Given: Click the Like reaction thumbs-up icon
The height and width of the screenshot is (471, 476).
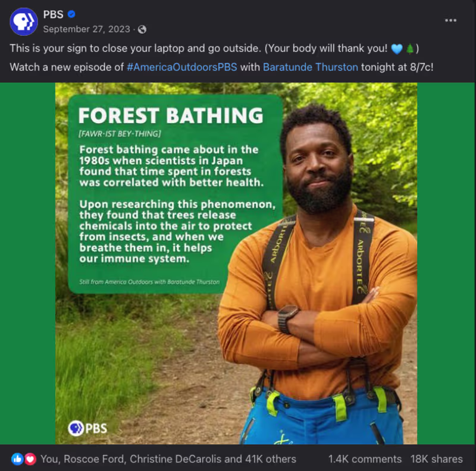Looking at the screenshot, I should [17, 459].
